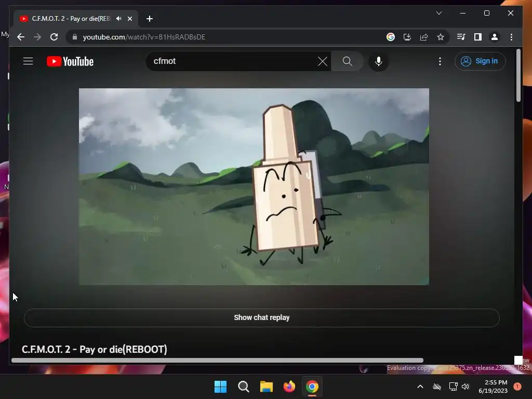Open the Chrome profile menu

pos(495,37)
